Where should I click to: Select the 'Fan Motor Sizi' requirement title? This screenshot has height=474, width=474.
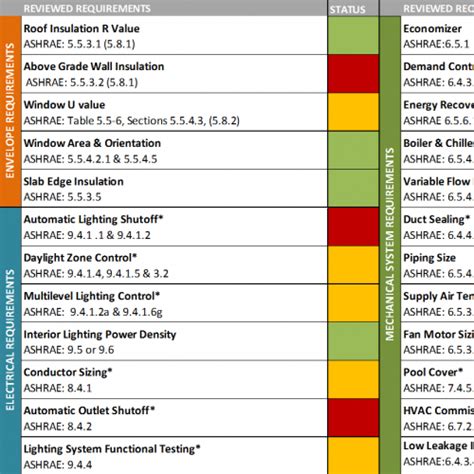pyautogui.click(x=438, y=334)
